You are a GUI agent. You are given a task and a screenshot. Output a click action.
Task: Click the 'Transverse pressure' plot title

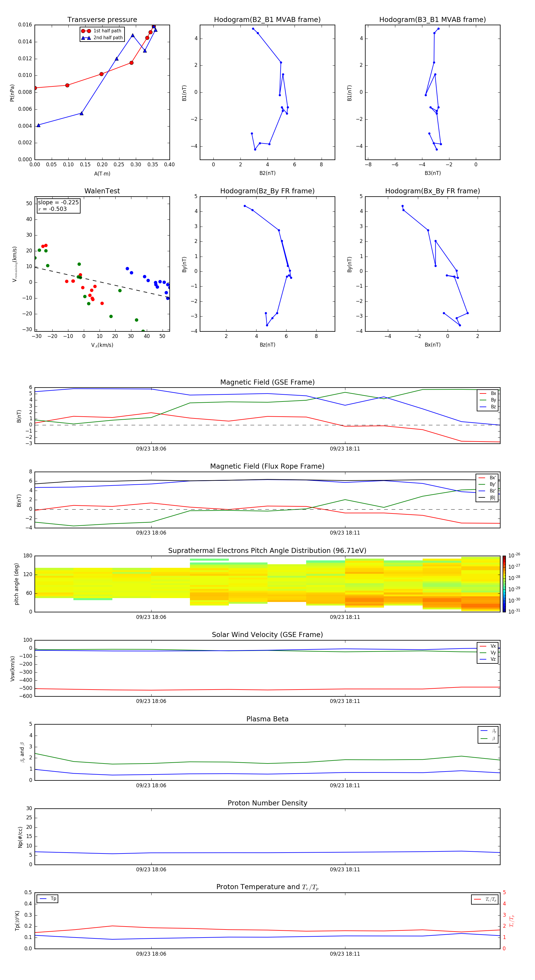point(102,20)
